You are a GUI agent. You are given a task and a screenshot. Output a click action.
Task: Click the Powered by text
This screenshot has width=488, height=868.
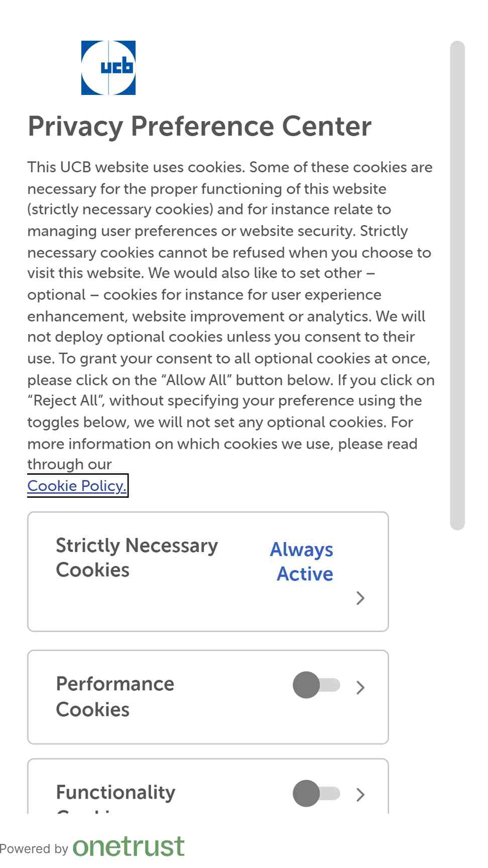(x=34, y=849)
